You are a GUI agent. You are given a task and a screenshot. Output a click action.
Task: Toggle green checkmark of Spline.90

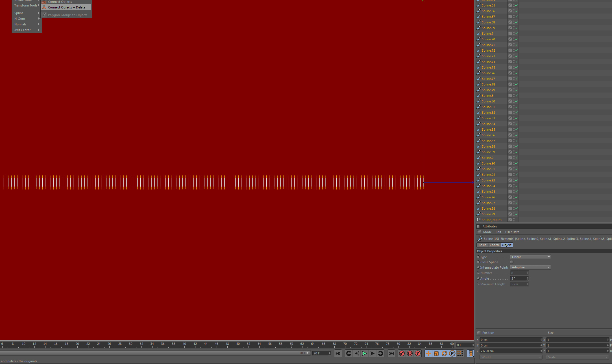517,163
